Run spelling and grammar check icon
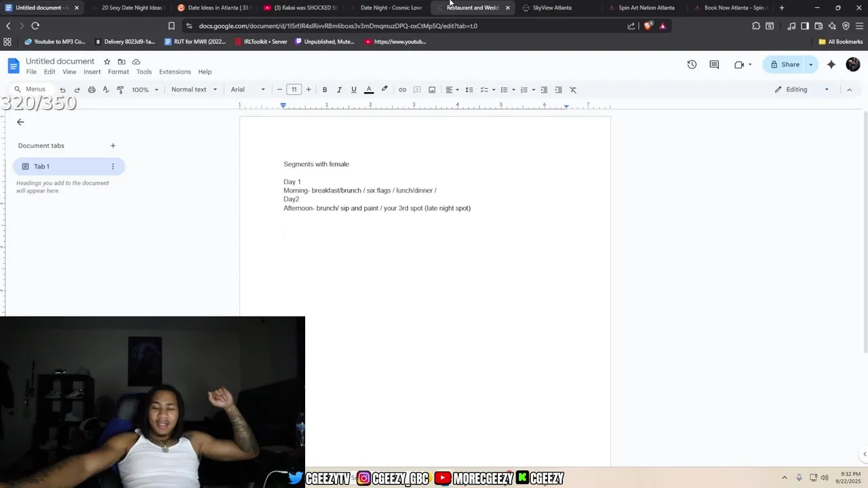The width and height of the screenshot is (868, 488). click(106, 89)
